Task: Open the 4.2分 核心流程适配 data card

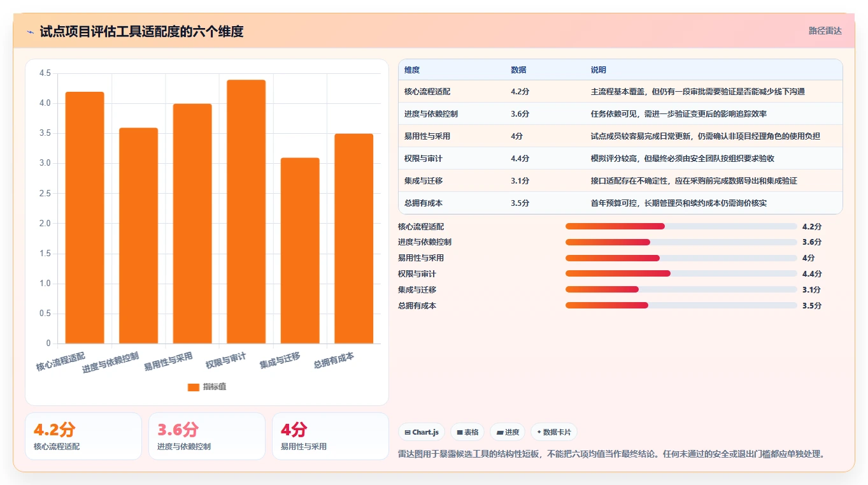Action: (x=83, y=436)
